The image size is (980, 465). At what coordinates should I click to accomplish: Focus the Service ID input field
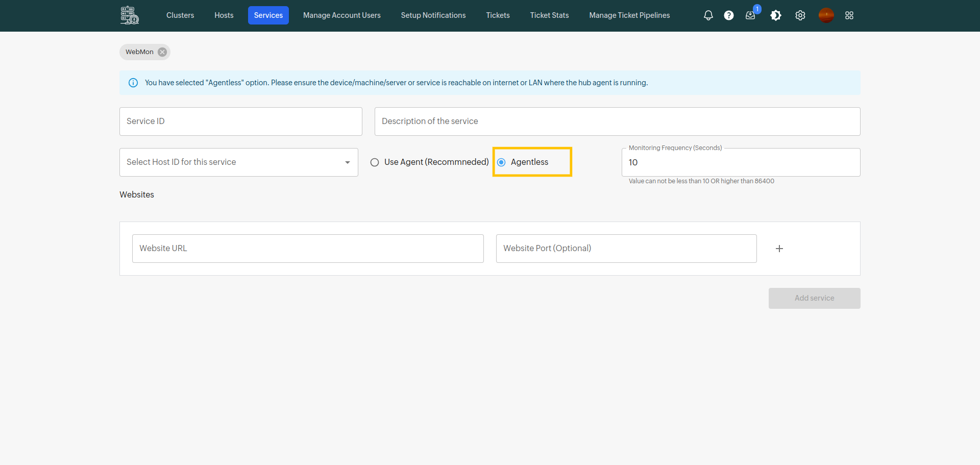coord(241,121)
